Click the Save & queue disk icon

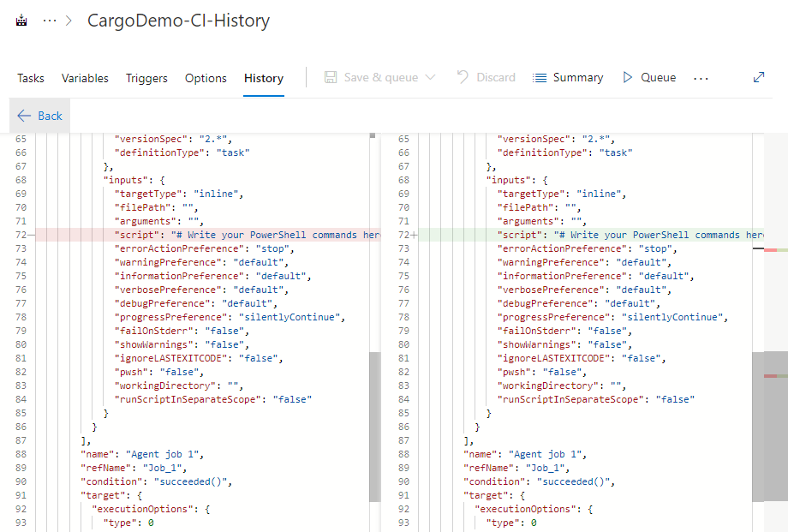331,77
